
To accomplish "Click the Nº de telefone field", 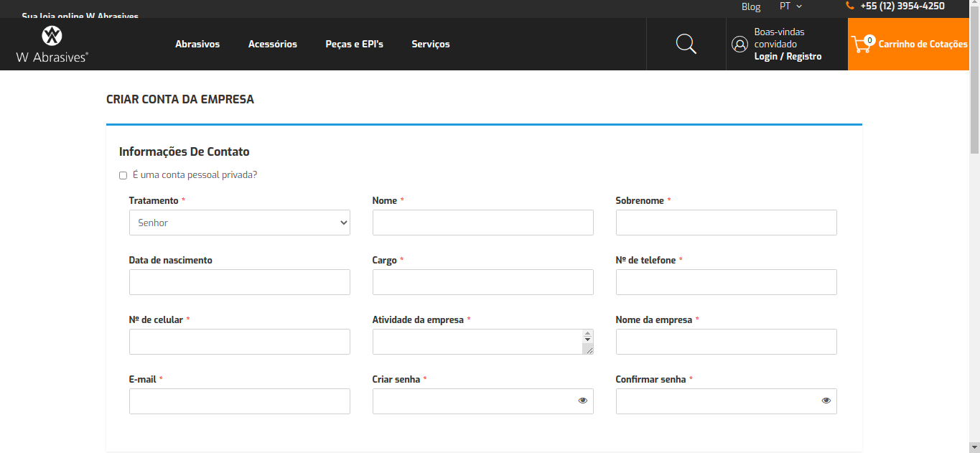I will (x=727, y=282).
